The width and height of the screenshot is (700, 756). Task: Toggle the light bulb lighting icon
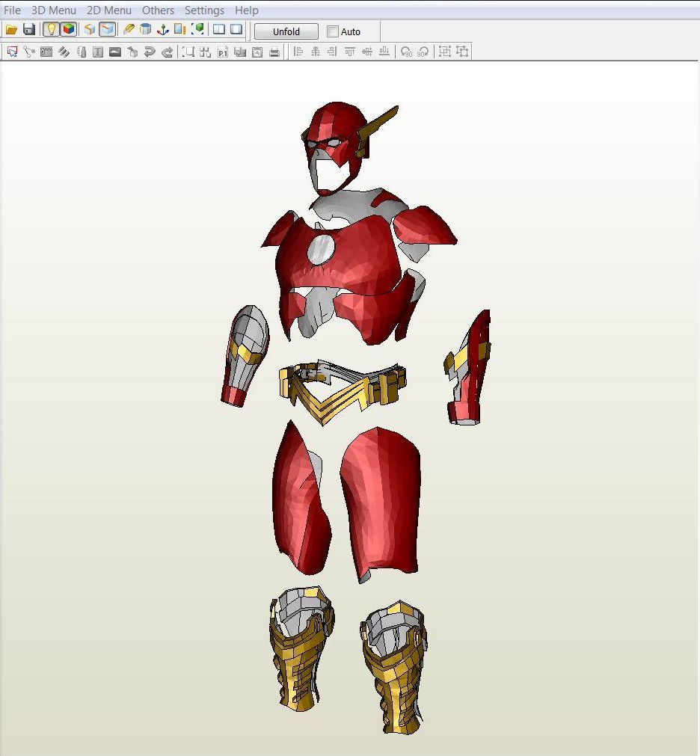tap(51, 30)
